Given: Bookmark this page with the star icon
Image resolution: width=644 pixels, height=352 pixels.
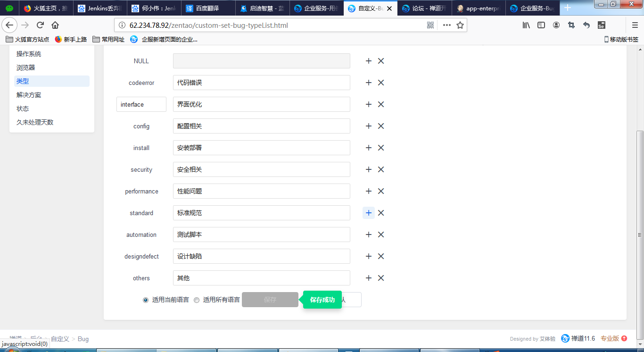Looking at the screenshot, I should 460,25.
